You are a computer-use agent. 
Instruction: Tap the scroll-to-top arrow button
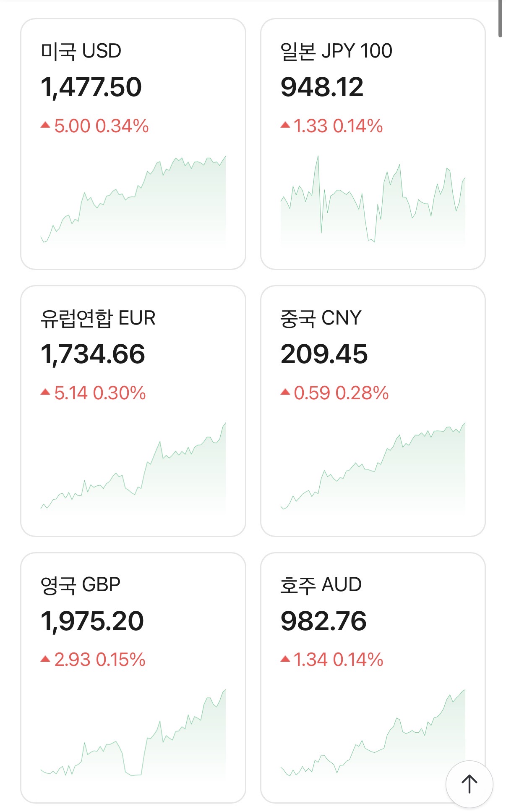(469, 784)
